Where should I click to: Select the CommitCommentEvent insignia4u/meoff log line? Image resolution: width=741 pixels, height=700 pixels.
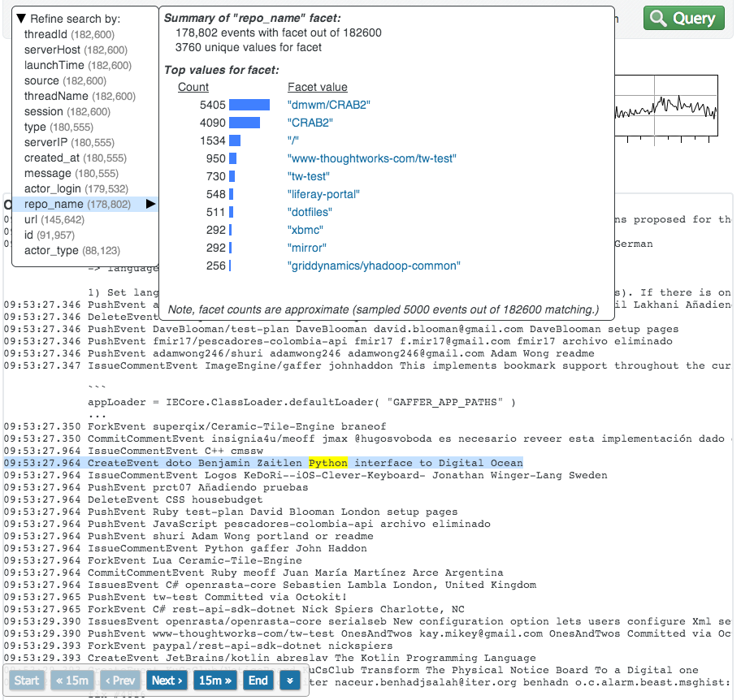click(368, 439)
